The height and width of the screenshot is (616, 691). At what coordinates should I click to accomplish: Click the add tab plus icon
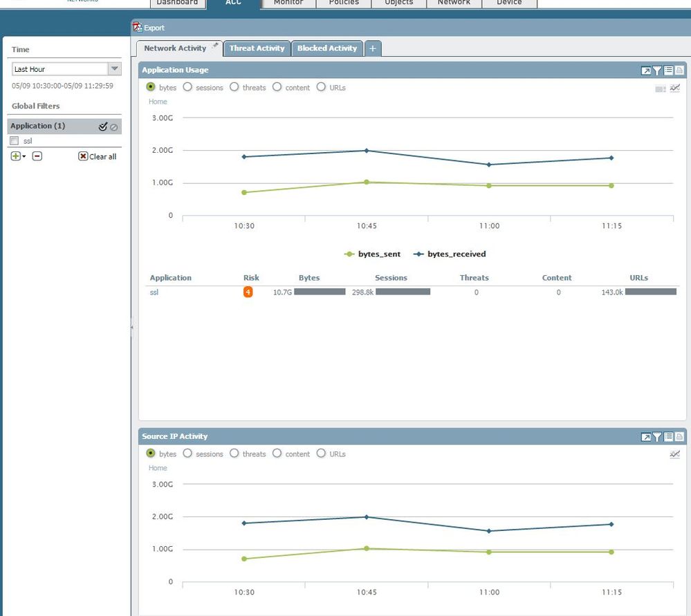click(x=372, y=48)
